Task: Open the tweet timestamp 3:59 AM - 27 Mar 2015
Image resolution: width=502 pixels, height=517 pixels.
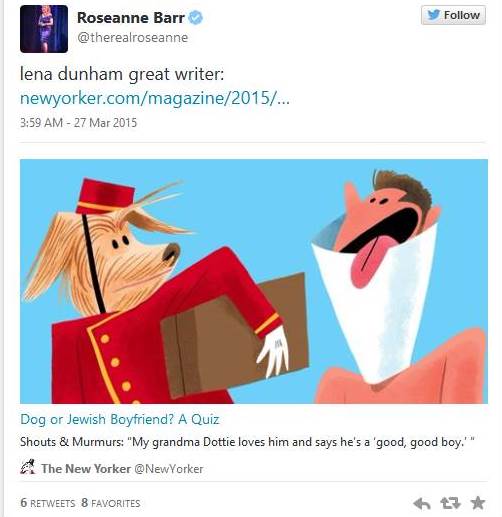Action: pyautogui.click(x=78, y=123)
